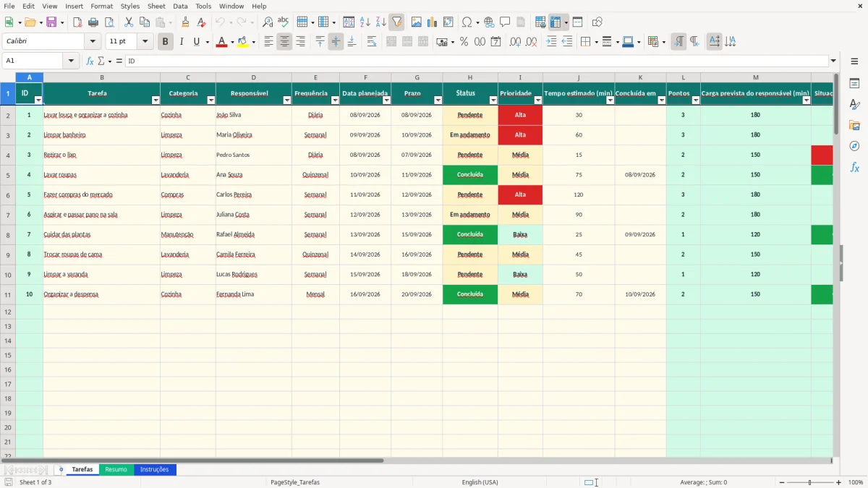Click the Cut scissors icon
The image size is (868, 488).
click(129, 22)
